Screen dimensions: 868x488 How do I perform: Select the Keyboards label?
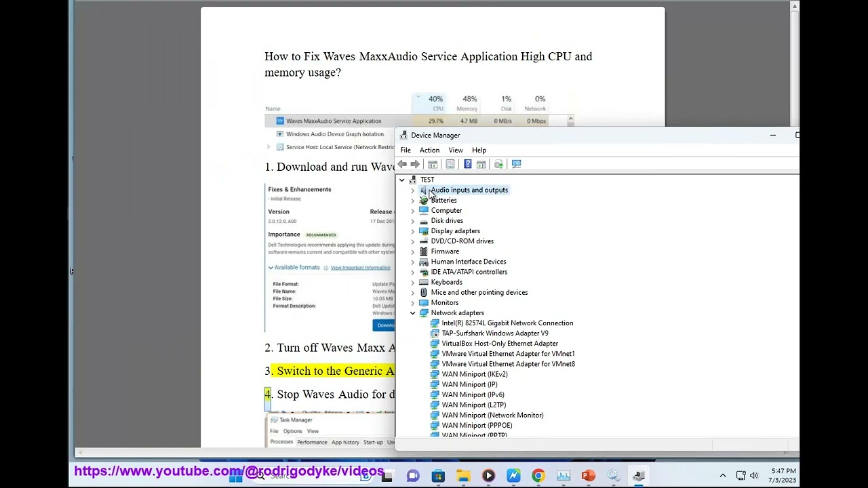[x=446, y=283]
